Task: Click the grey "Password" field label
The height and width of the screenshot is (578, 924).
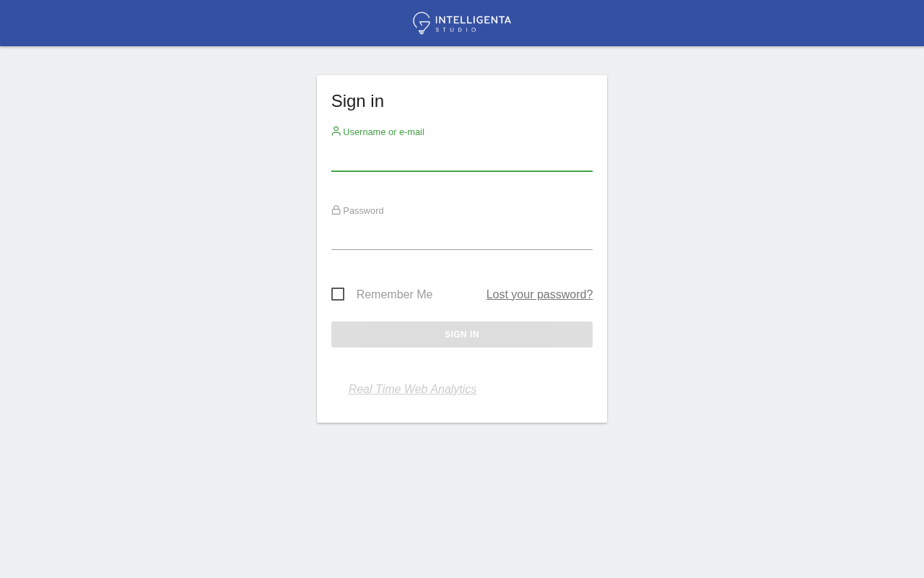Action: [363, 211]
